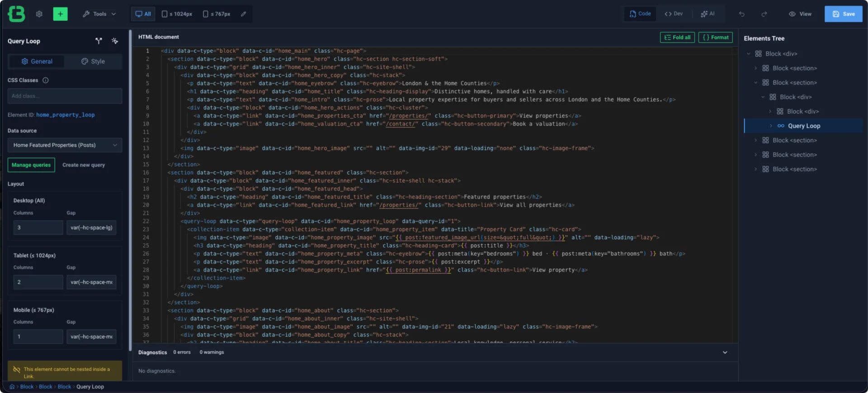Click the 0 errors diagnostics count
Viewport: 868px width, 393px height.
point(182,352)
